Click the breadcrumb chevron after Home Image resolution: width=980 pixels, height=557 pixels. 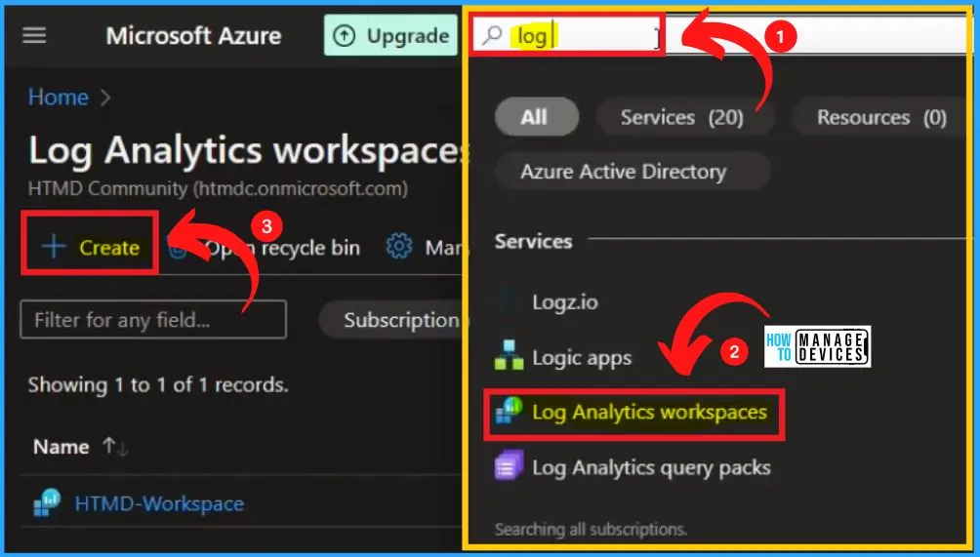pyautogui.click(x=105, y=98)
